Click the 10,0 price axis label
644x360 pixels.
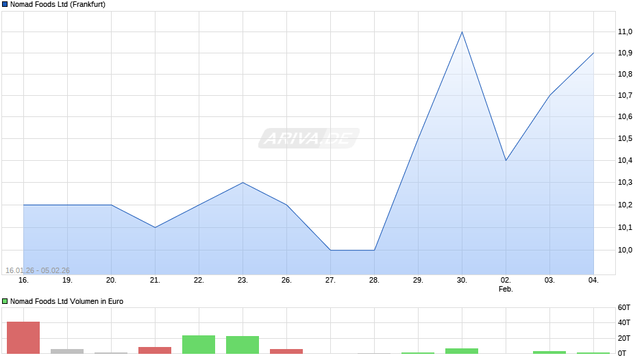(x=625, y=250)
